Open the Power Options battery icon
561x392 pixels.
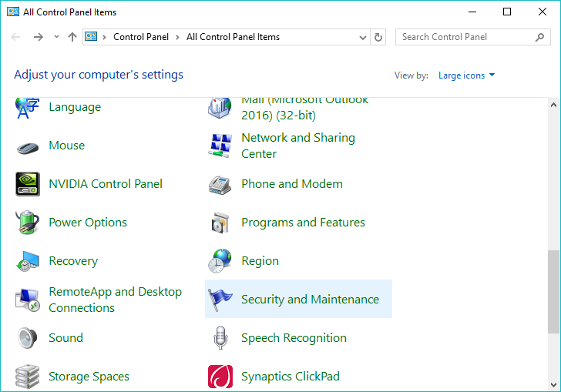pyautogui.click(x=28, y=223)
